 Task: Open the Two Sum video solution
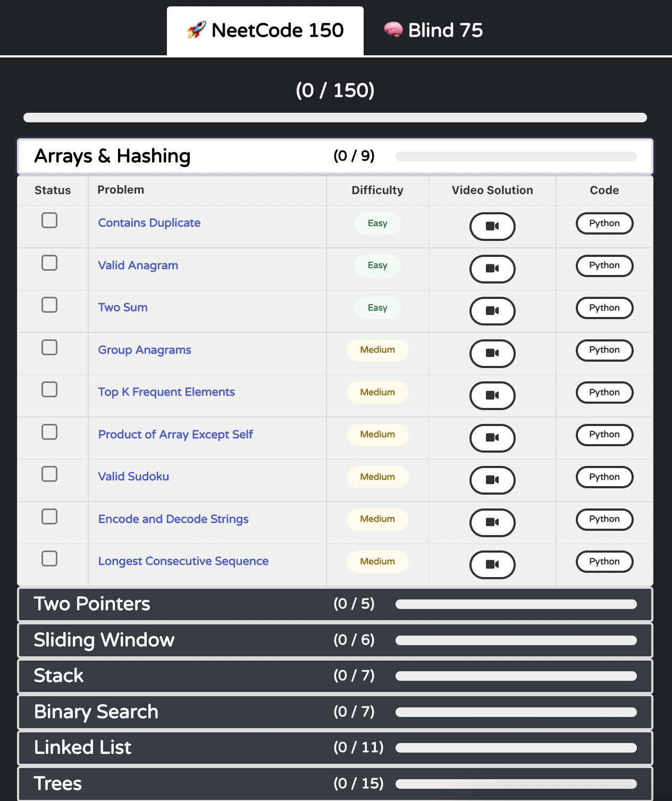click(x=492, y=311)
